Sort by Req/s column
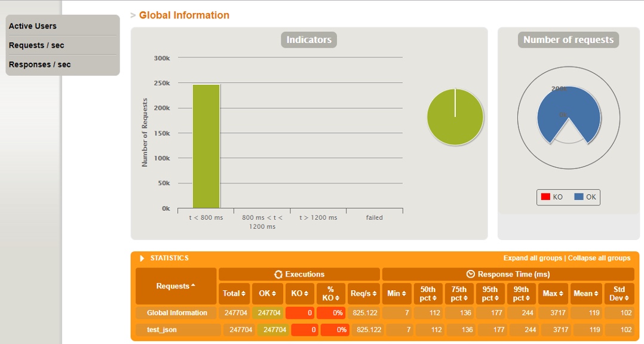 pos(364,293)
